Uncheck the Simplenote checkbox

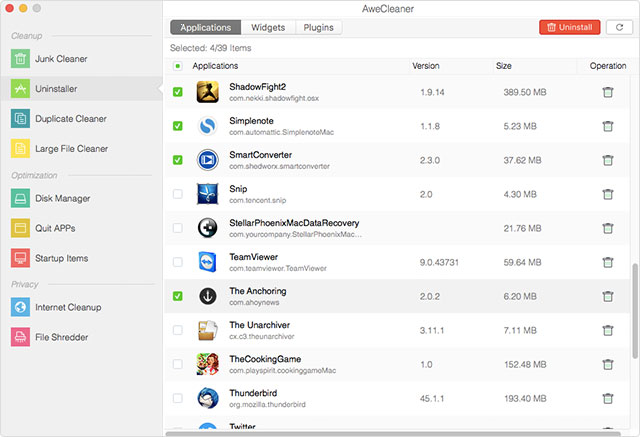[178, 126]
